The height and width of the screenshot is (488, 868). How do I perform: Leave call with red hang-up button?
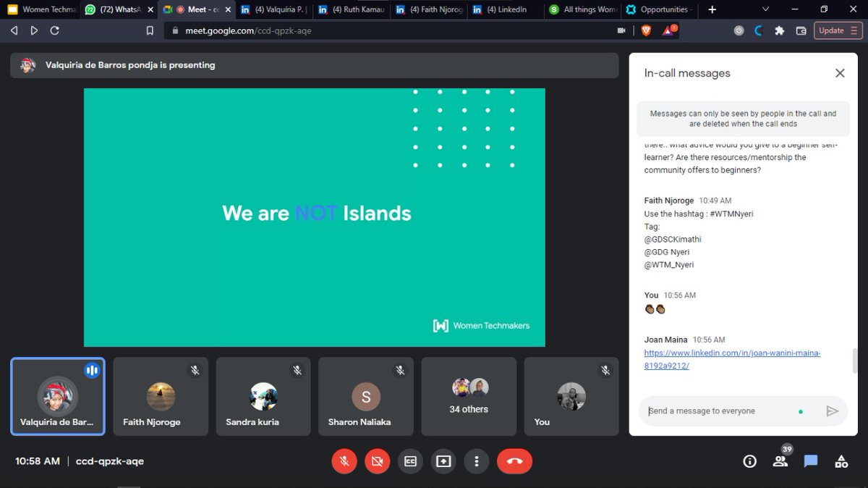tap(514, 461)
